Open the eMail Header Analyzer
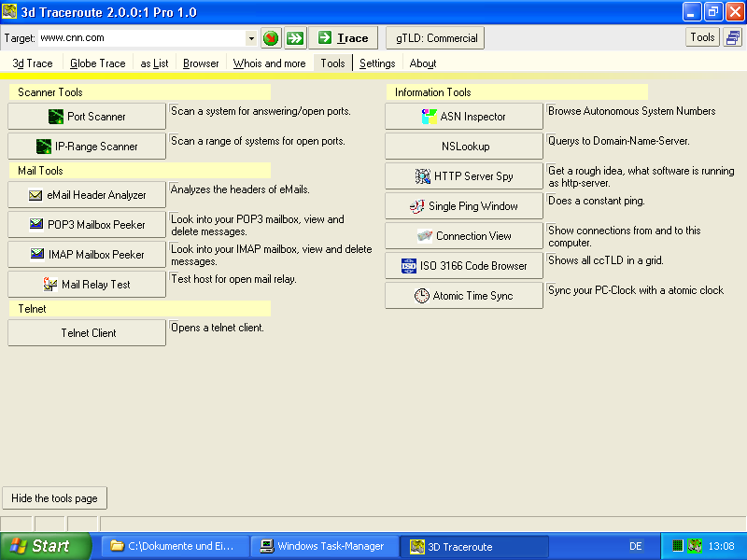747x560 pixels. [x=87, y=195]
